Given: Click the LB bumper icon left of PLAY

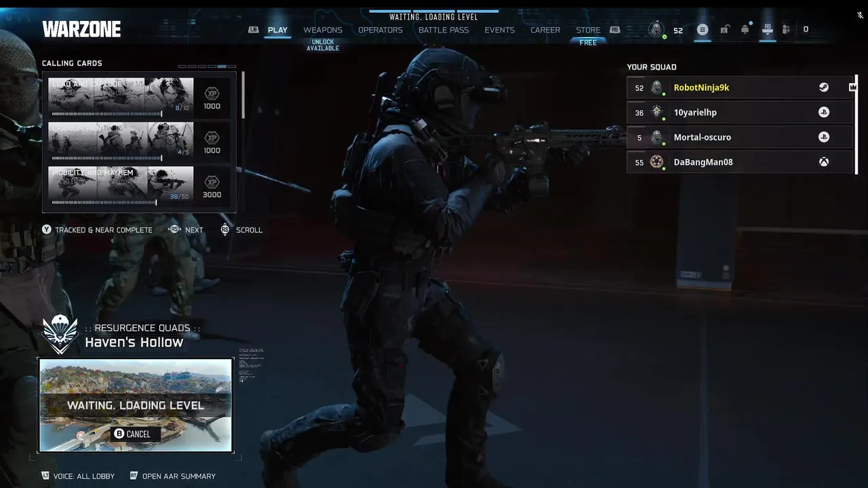Looking at the screenshot, I should (254, 30).
